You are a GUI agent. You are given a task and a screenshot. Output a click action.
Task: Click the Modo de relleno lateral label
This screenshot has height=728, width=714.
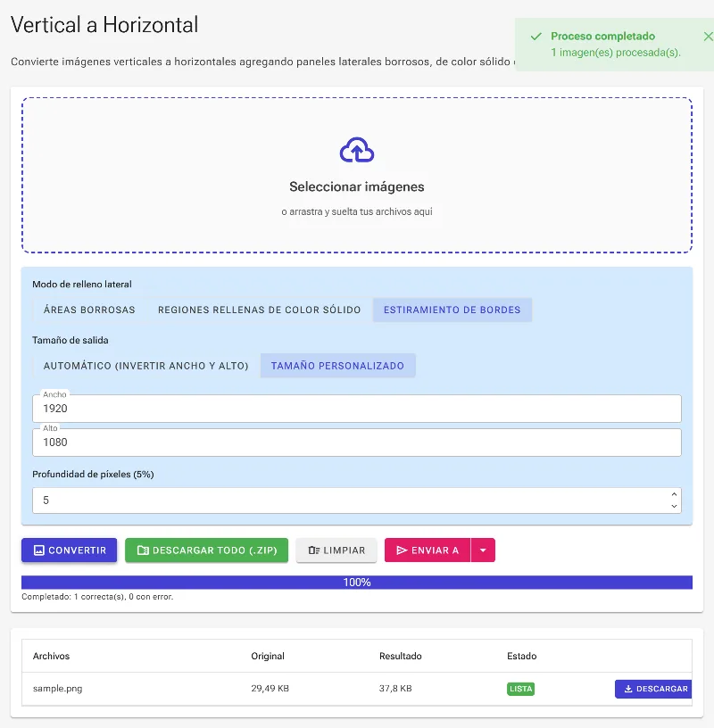click(82, 284)
